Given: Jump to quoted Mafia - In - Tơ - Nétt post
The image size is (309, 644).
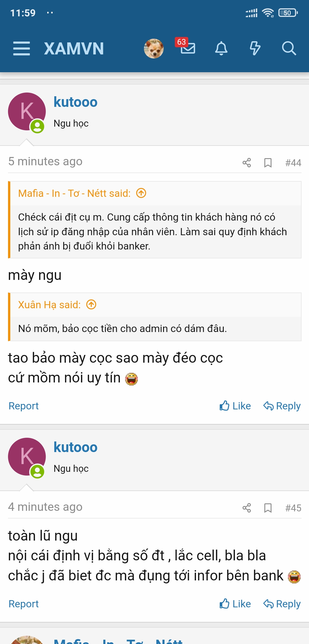Looking at the screenshot, I should tap(141, 193).
